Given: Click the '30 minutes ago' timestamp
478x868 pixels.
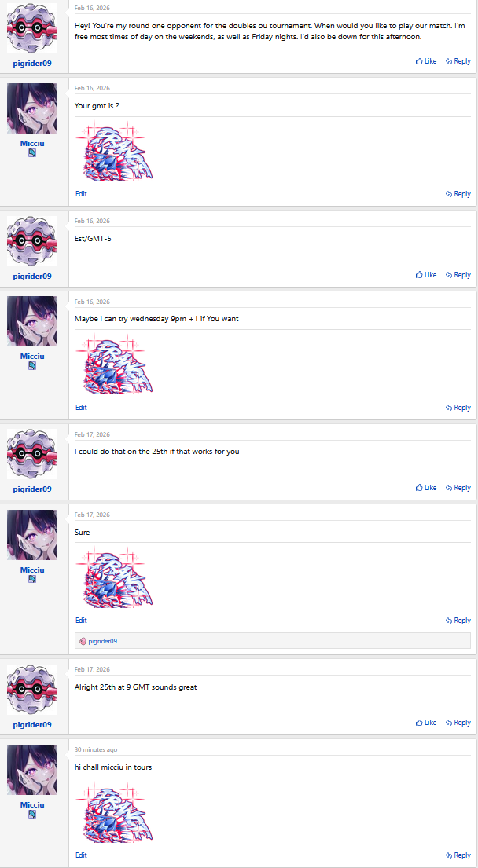Looking at the screenshot, I should (x=96, y=749).
